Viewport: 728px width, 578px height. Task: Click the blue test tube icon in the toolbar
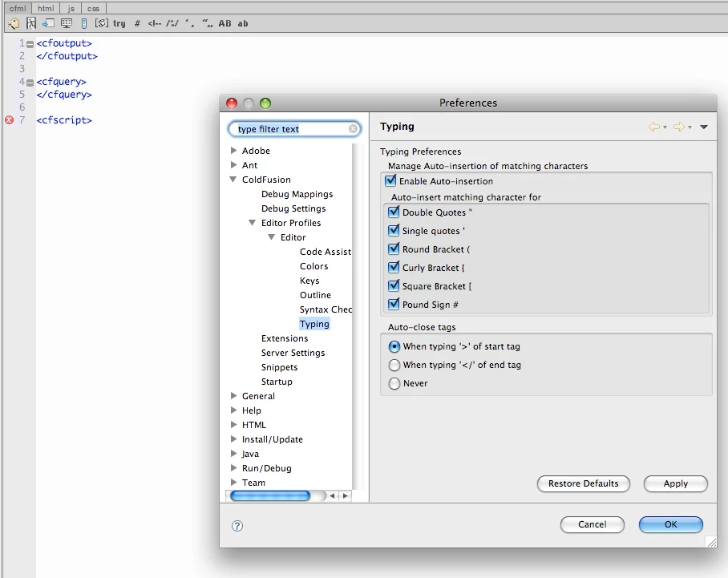point(84,23)
